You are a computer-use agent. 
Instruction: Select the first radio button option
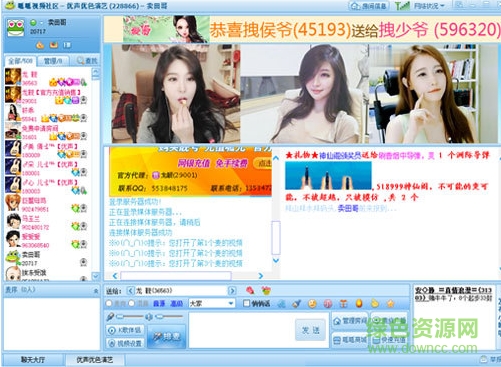pos(109,303)
